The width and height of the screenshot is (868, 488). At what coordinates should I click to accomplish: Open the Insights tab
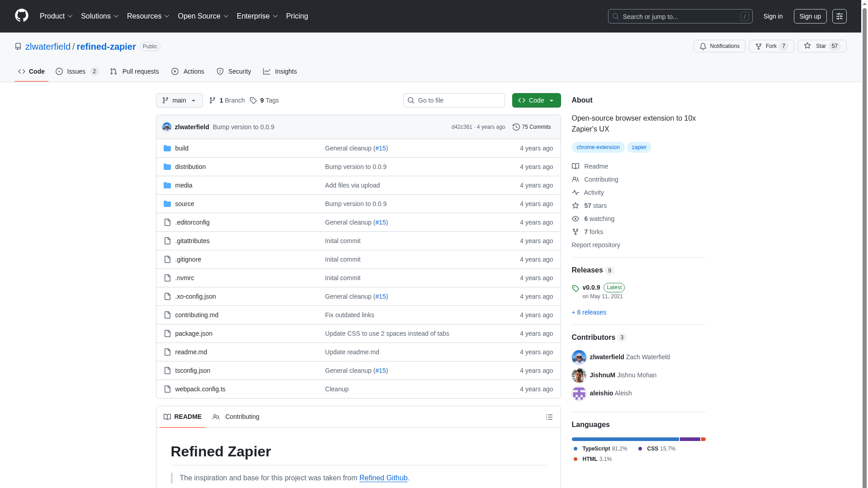point(280,71)
